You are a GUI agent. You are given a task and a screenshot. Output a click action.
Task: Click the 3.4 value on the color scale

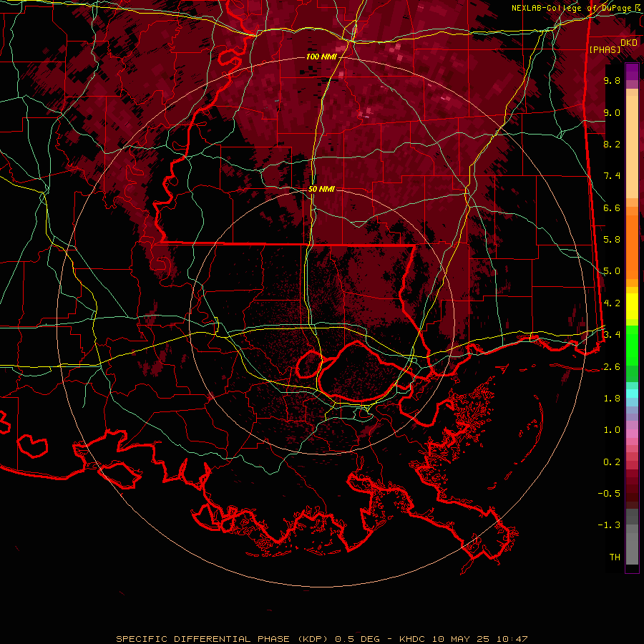point(612,335)
